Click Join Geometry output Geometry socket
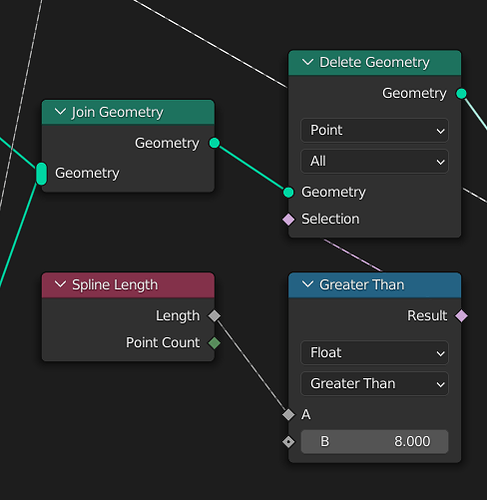The image size is (487, 500). coord(214,143)
